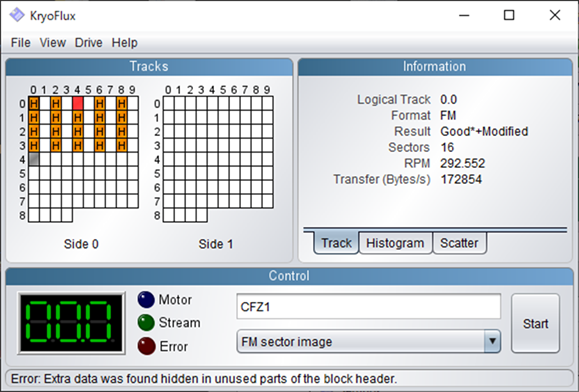Click the CFZ1 filename input field
Image resolution: width=579 pixels, height=392 pixels.
[x=369, y=307]
